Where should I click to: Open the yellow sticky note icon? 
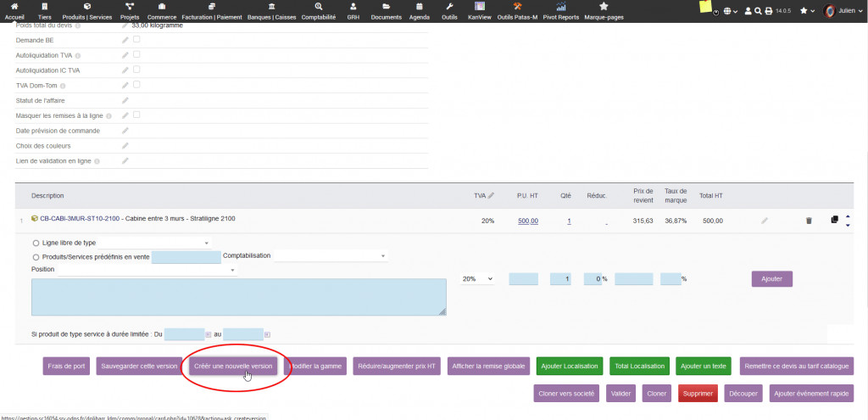(x=705, y=7)
